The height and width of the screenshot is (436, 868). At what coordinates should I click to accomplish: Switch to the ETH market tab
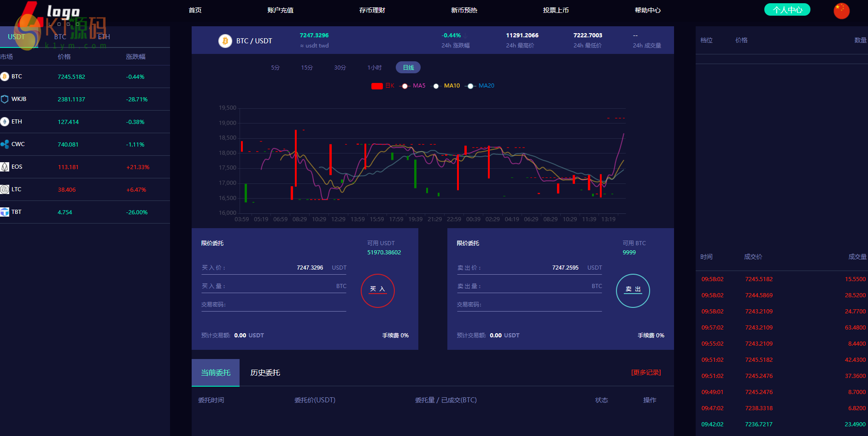(104, 37)
